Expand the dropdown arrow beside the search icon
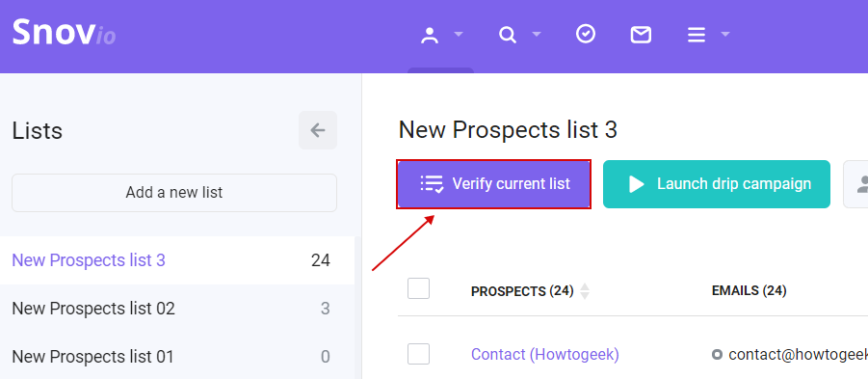 [536, 35]
